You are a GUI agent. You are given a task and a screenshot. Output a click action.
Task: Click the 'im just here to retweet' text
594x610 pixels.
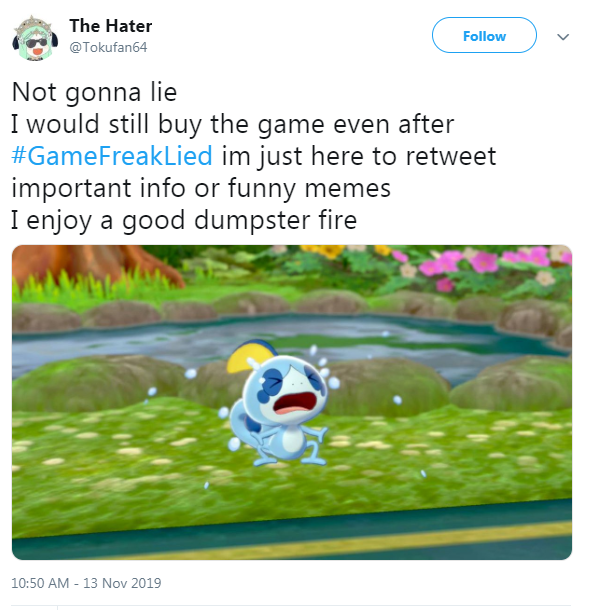359,156
